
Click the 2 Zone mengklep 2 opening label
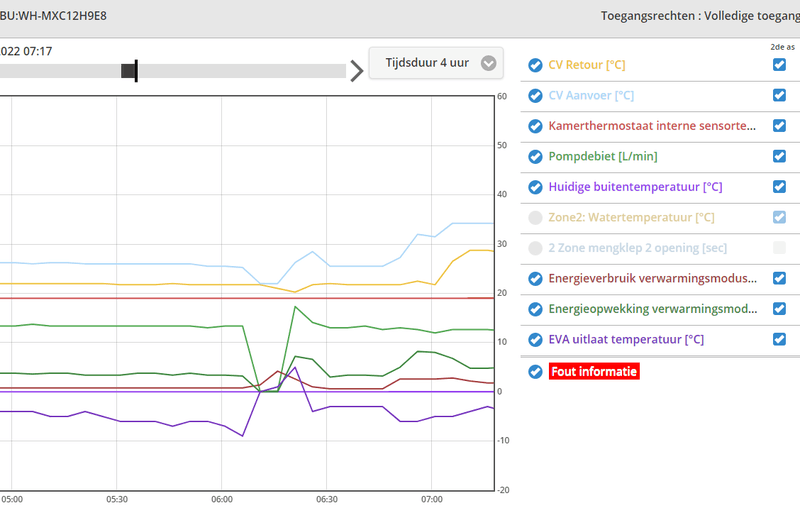638,248
